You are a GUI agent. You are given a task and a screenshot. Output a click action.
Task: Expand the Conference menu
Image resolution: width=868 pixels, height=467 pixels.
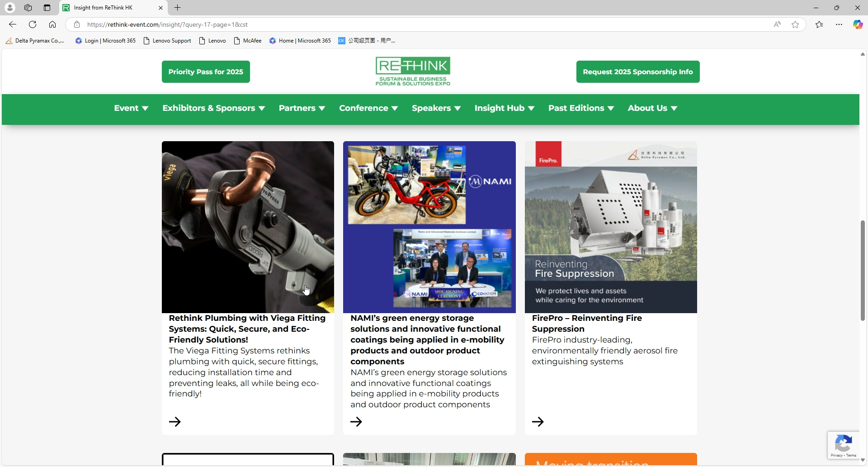[x=368, y=108]
